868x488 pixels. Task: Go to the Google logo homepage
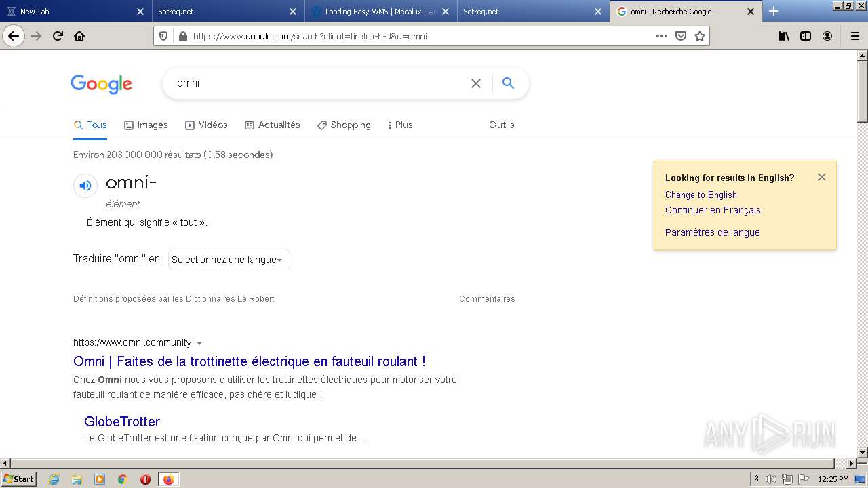coord(102,84)
